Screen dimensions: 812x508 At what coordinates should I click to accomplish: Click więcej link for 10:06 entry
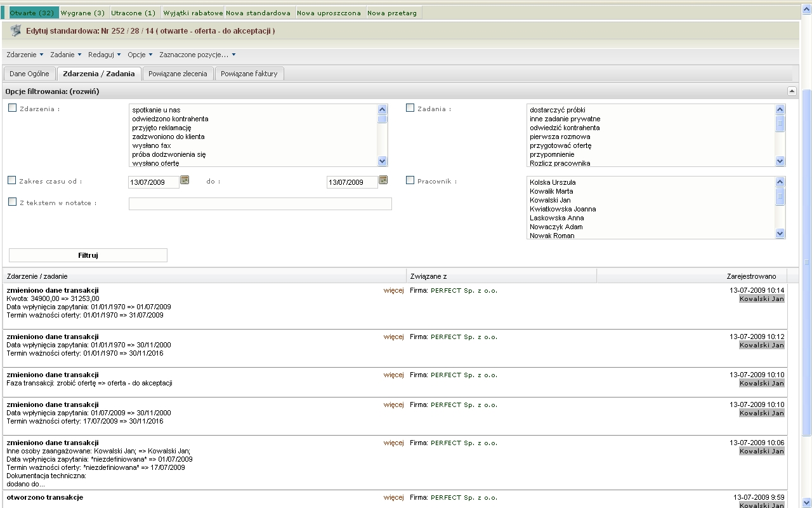(x=393, y=443)
